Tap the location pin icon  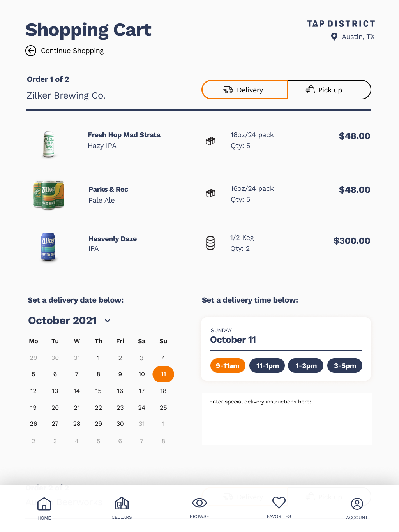pyautogui.click(x=334, y=37)
